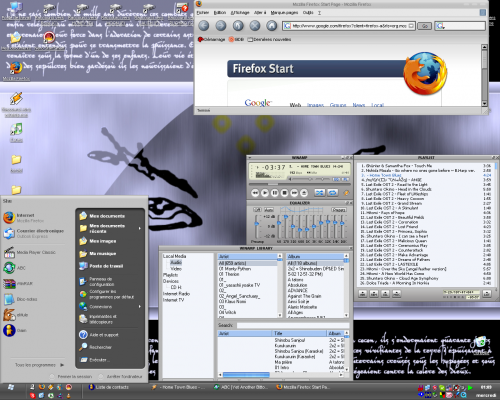The height and width of the screenshot is (400, 500).
Task: Click Winamp Next track button
Action: (294, 193)
